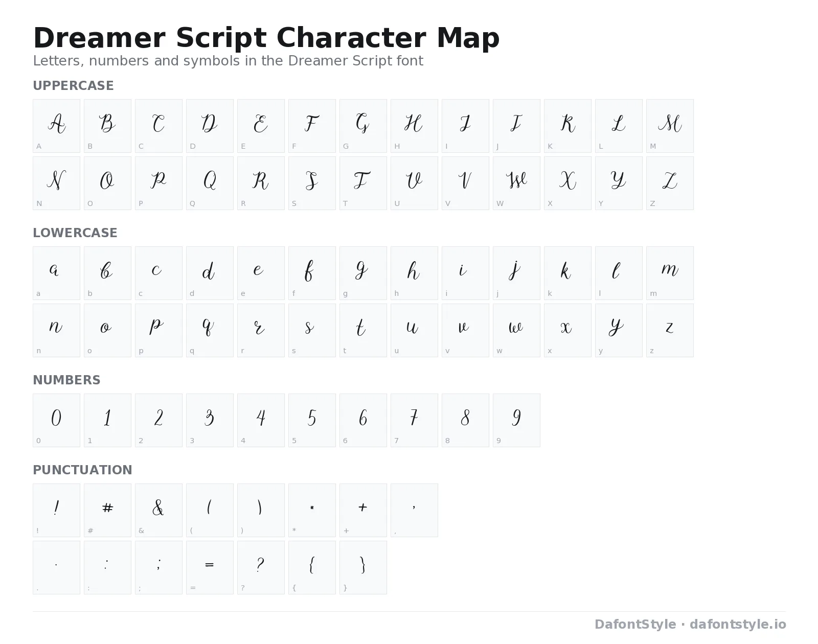
Task: Select the period glyph card
Action: click(56, 567)
